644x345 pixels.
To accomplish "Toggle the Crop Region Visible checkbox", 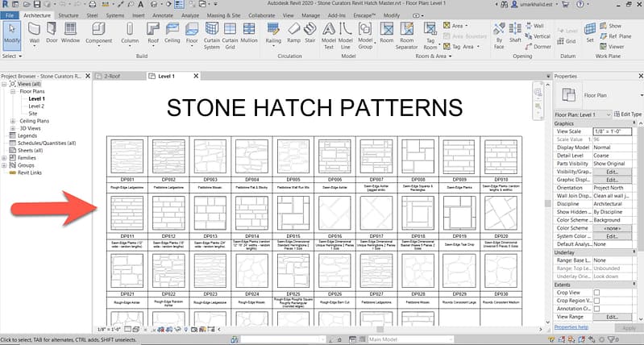I will point(596,300).
